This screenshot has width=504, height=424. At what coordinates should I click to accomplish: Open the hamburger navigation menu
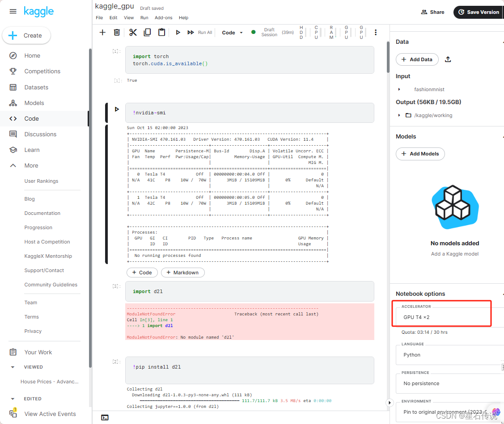pyautogui.click(x=13, y=12)
